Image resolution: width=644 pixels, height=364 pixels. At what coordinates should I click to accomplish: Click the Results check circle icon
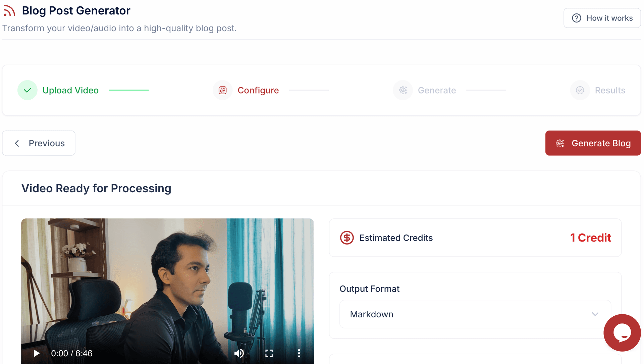pos(580,90)
